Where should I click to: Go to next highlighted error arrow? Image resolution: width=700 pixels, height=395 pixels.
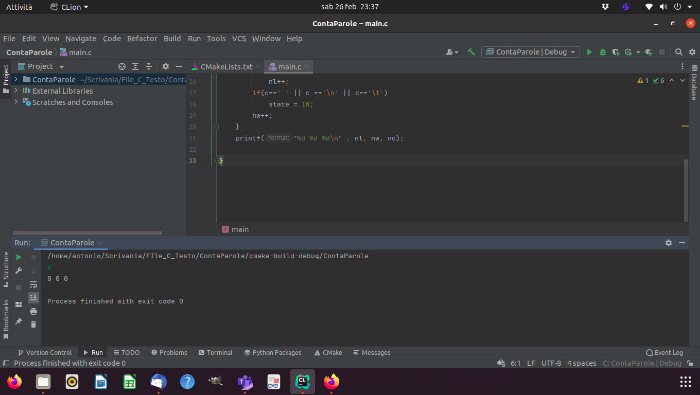(x=683, y=81)
